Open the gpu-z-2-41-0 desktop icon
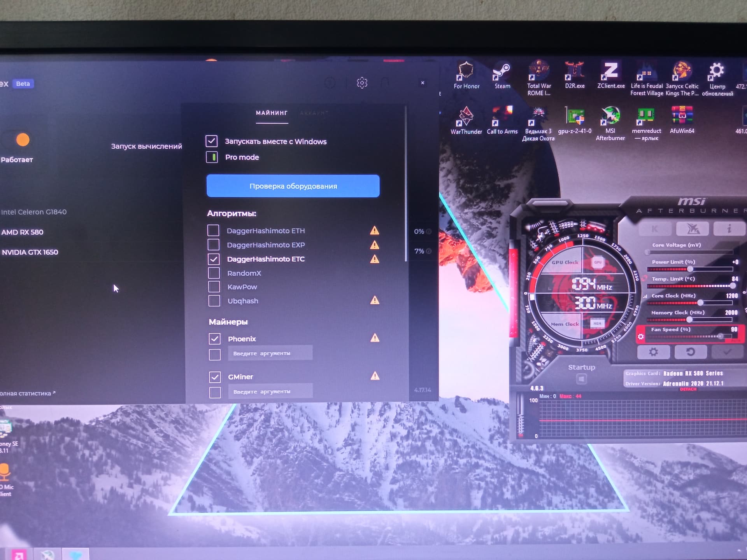Image resolution: width=747 pixels, height=560 pixels. point(575,117)
